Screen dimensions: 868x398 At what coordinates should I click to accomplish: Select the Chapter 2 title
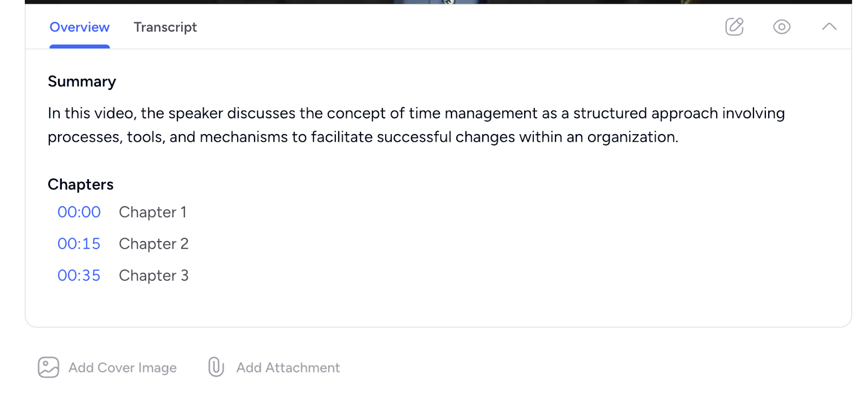pos(154,244)
